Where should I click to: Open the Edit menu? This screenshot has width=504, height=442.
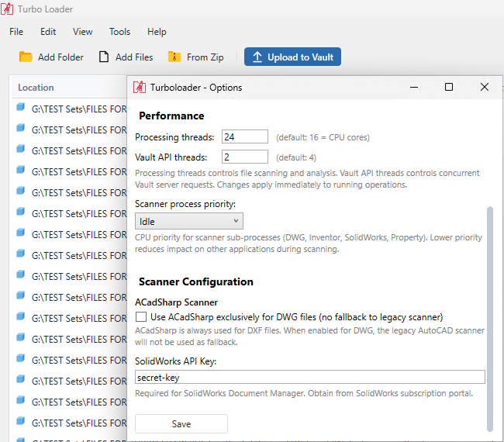coord(48,32)
